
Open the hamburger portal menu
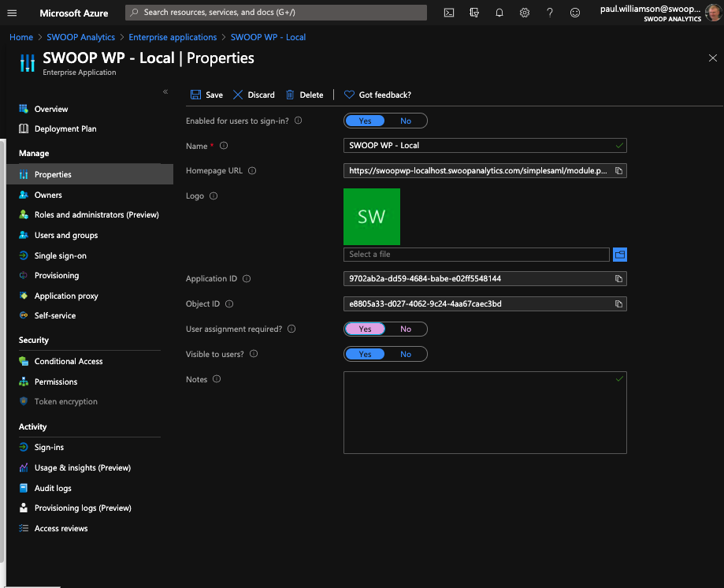(x=12, y=13)
